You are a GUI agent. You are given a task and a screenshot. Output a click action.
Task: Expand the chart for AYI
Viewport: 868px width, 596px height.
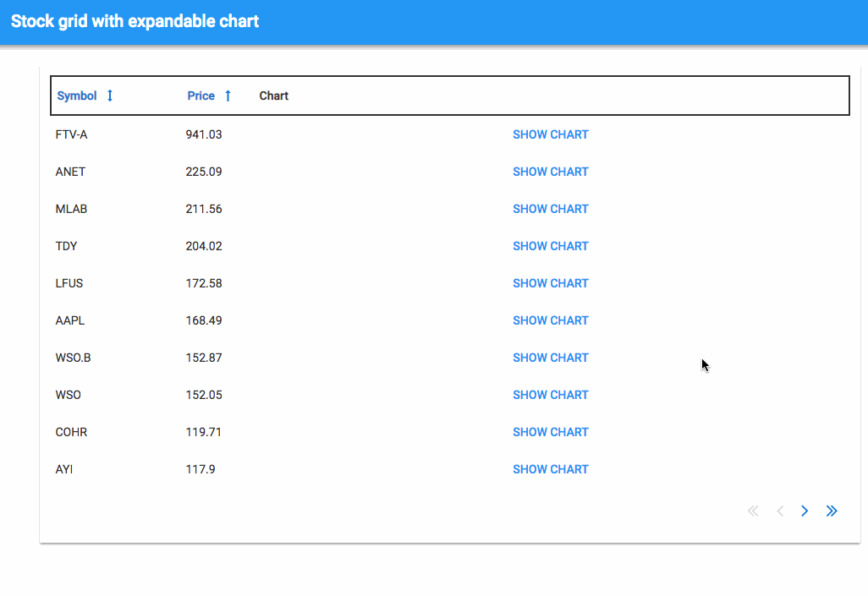[551, 469]
